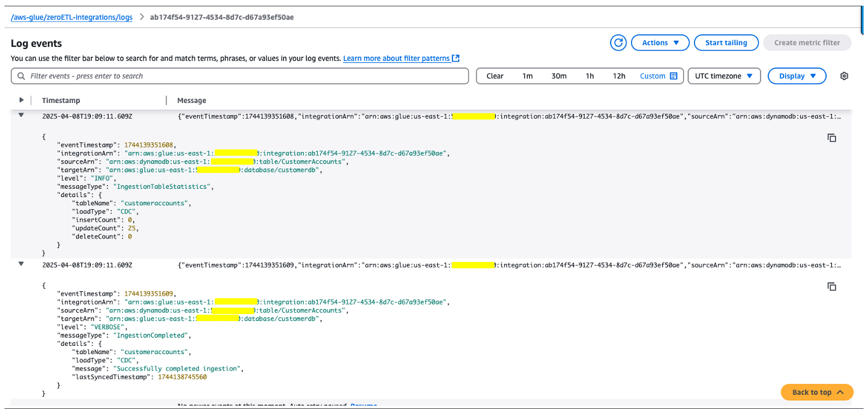868x412 pixels.
Task: Click the "deleteCount" key in details
Action: coord(95,236)
